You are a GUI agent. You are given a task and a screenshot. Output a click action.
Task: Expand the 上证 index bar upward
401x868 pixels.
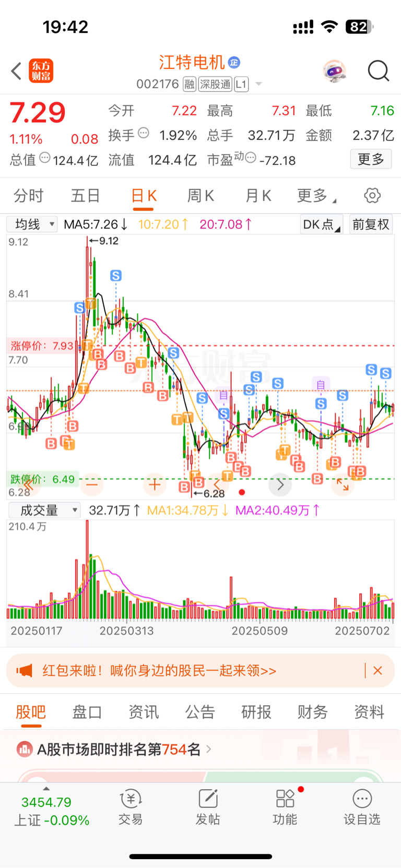click(46, 789)
